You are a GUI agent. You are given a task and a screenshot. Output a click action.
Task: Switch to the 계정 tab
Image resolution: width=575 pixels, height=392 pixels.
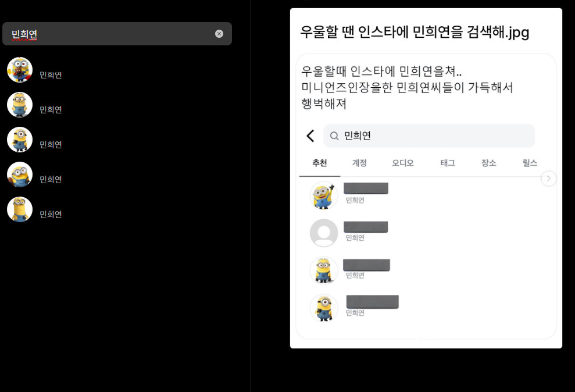click(359, 163)
